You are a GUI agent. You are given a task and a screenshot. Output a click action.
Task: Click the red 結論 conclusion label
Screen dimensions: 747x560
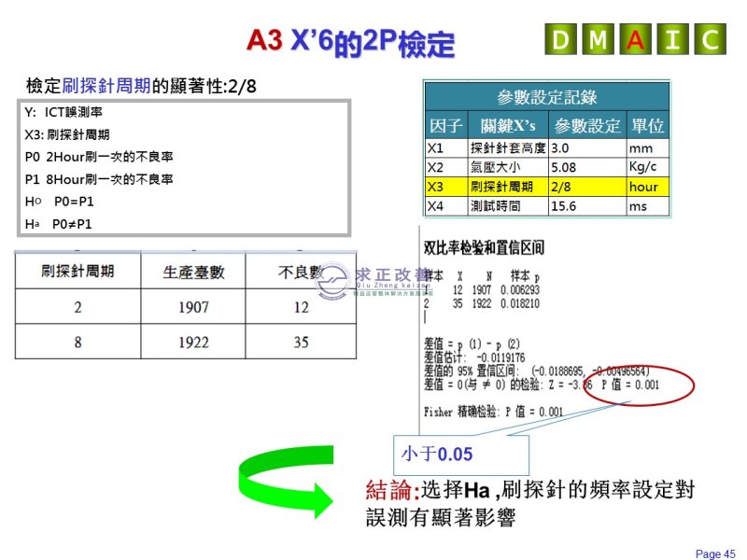point(391,491)
